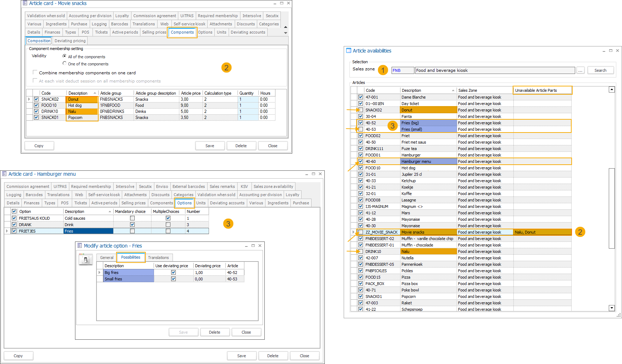The image size is (622, 364).
Task: Enable 'Combine membership components on one card'
Action: point(35,73)
